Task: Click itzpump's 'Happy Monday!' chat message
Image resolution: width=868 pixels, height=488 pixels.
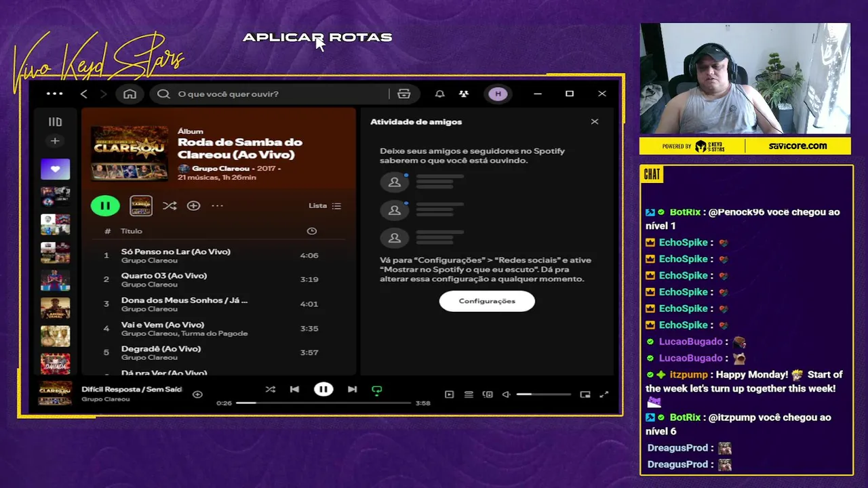Action: point(745,388)
